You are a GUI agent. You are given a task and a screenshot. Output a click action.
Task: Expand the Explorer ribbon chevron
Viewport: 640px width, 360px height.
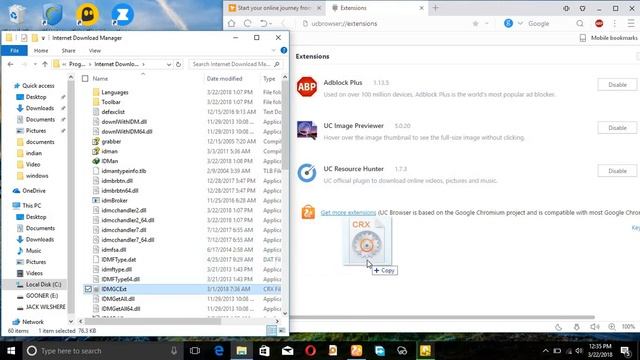pyautogui.click(x=273, y=51)
